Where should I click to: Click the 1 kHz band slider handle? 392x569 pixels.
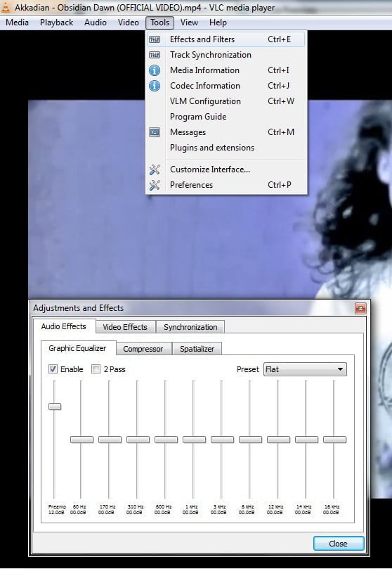point(194,440)
